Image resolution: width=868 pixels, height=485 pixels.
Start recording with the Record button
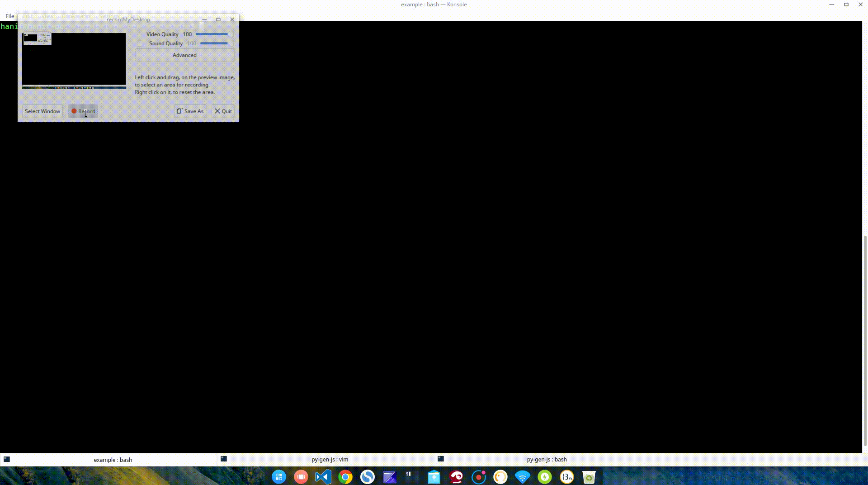coord(83,111)
